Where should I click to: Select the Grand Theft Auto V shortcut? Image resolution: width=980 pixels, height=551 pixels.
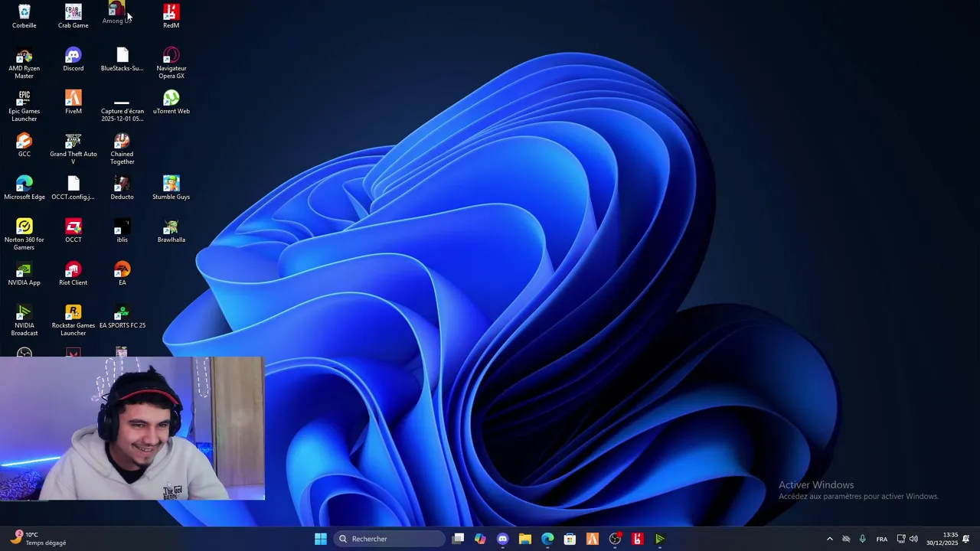coord(73,149)
